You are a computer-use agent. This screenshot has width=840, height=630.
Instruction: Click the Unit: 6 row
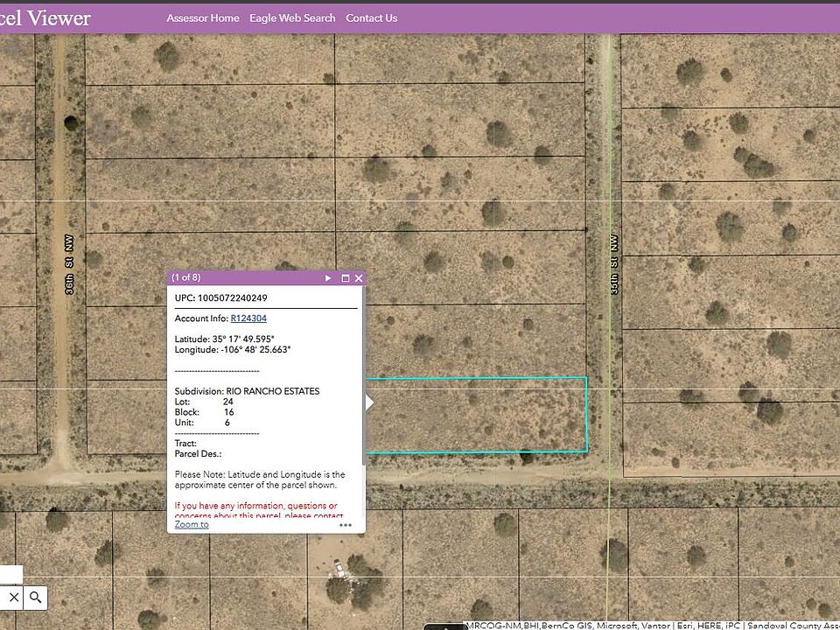[202, 423]
